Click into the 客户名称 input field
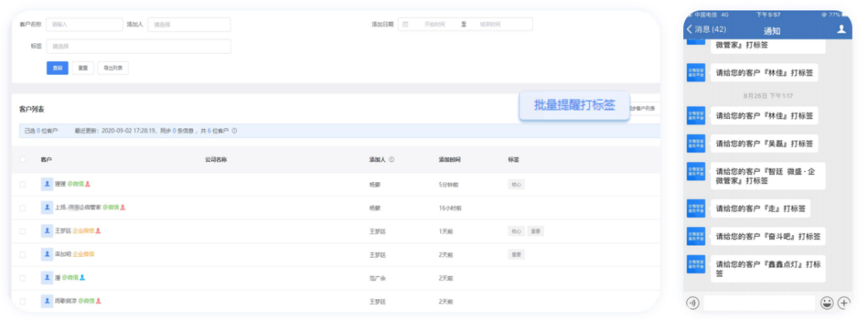The width and height of the screenshot is (868, 321). pos(84,25)
